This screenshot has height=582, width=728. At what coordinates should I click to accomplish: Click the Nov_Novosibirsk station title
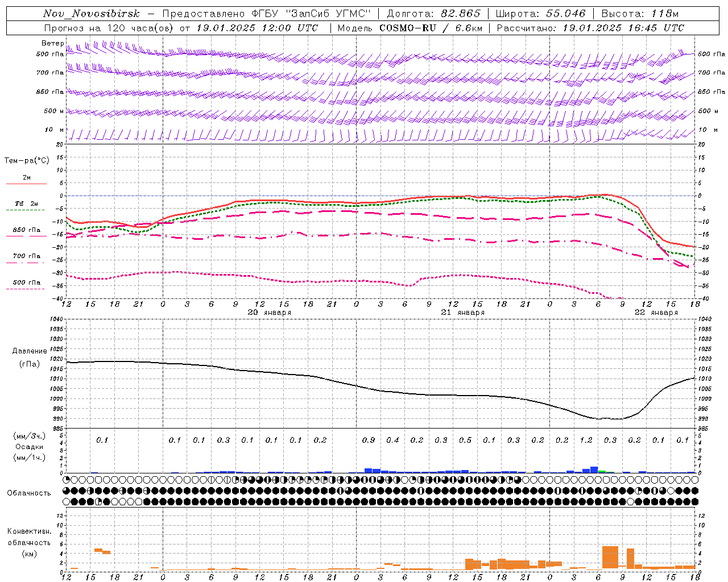coord(92,14)
